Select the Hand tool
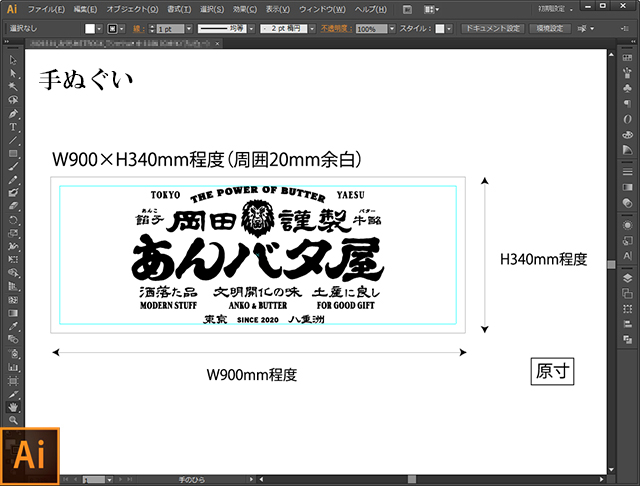 point(13,407)
